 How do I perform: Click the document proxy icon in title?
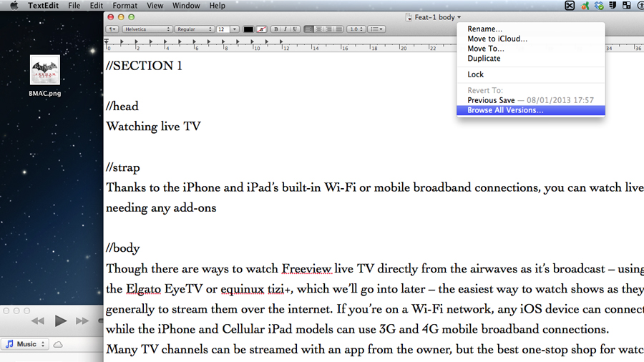pyautogui.click(x=409, y=17)
